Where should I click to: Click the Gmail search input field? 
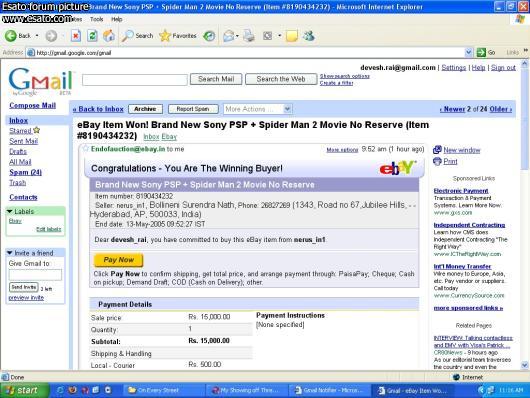(135, 80)
